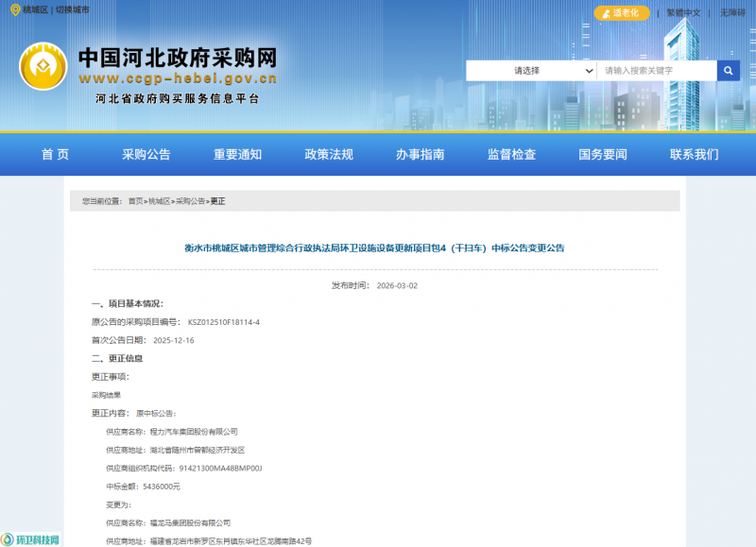Click the search keyword input field

(656, 71)
